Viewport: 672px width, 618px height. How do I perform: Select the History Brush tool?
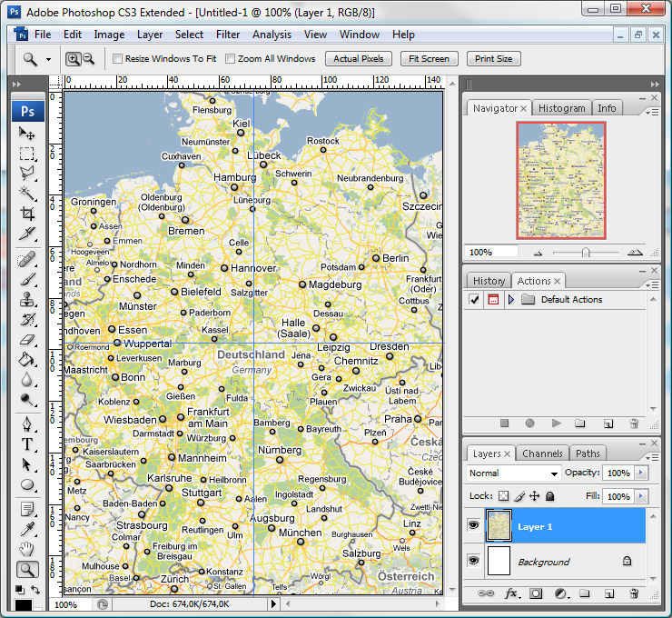click(x=27, y=320)
